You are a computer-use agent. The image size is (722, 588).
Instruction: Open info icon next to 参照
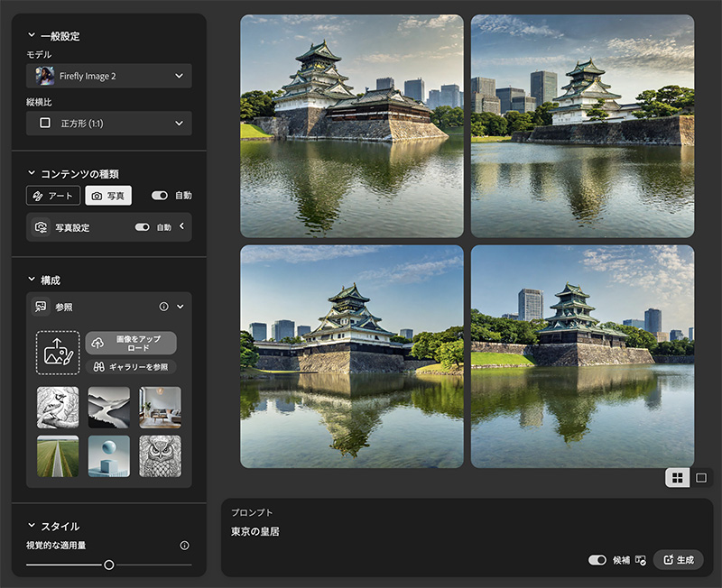click(x=164, y=307)
